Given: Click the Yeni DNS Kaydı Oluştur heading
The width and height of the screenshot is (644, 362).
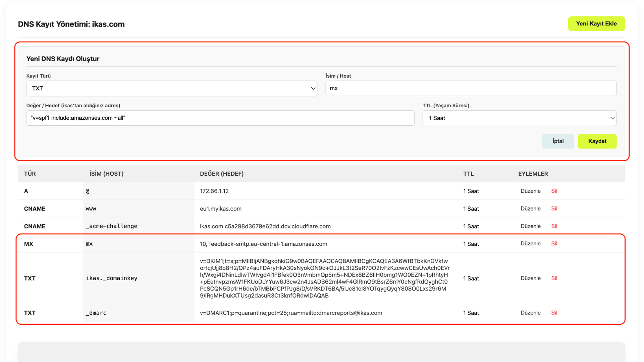Looking at the screenshot, I should (63, 59).
